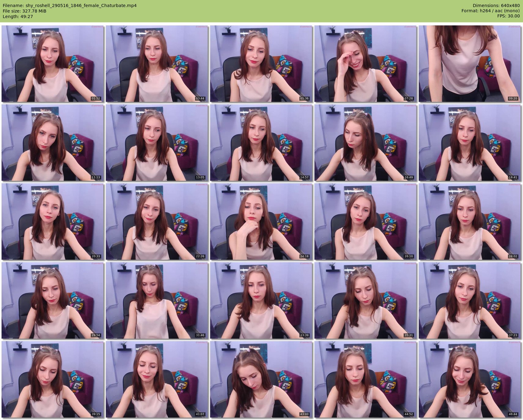This screenshot has width=523, height=420.
Task: Click the "File size: 327.78 MiB" text
Action: point(24,11)
